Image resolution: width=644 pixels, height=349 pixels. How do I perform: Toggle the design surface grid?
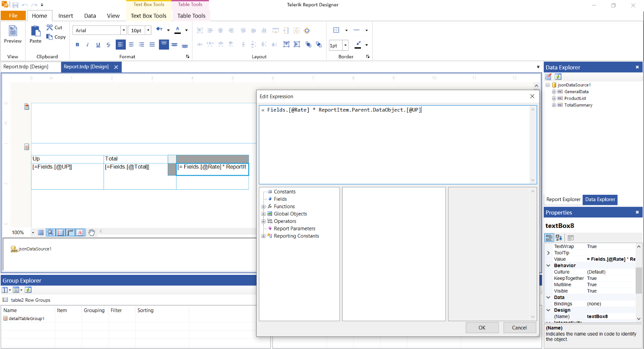pos(41,233)
